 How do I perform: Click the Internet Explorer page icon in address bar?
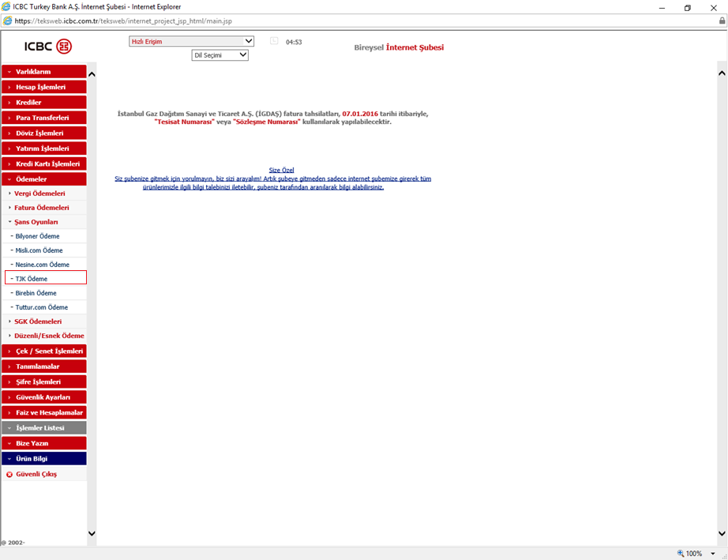7,21
